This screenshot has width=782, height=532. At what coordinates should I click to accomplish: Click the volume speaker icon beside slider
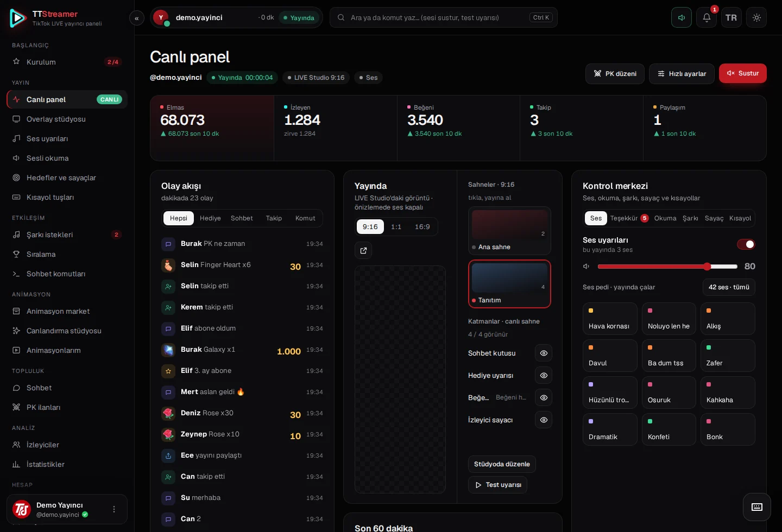(586, 267)
